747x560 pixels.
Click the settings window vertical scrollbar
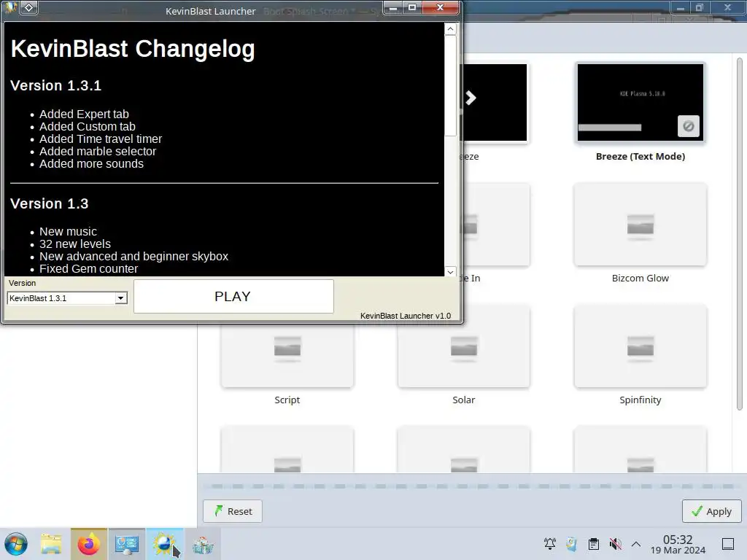[x=740, y=233]
